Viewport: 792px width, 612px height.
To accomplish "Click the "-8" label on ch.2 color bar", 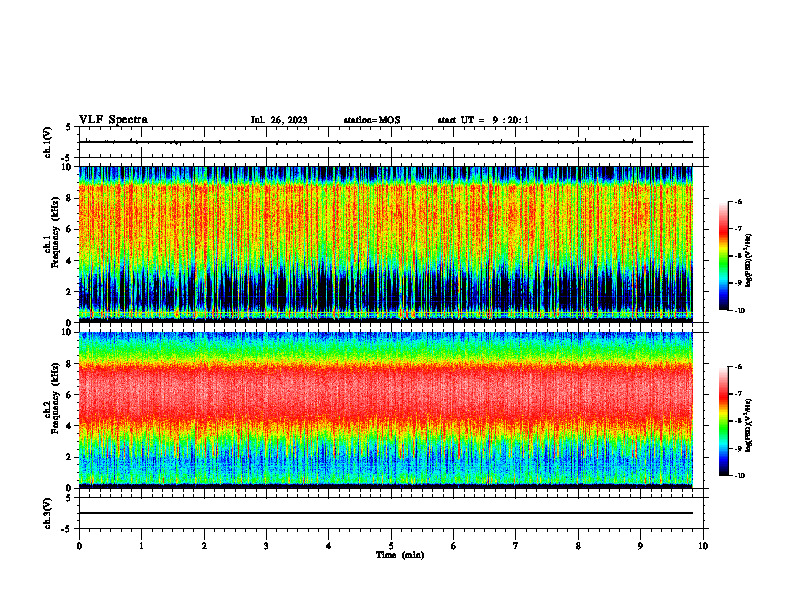I will pos(738,421).
